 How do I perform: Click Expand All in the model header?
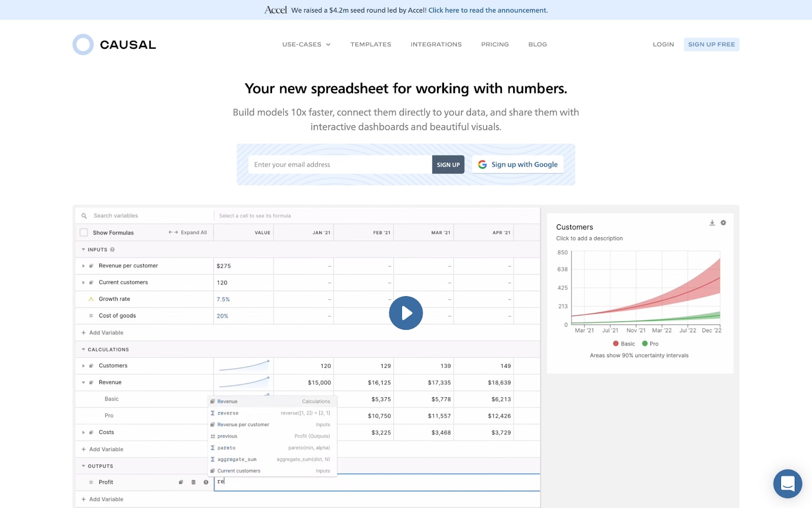click(188, 233)
